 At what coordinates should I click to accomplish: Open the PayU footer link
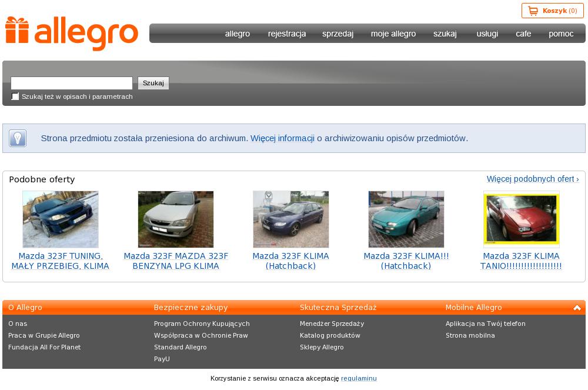pos(162,359)
